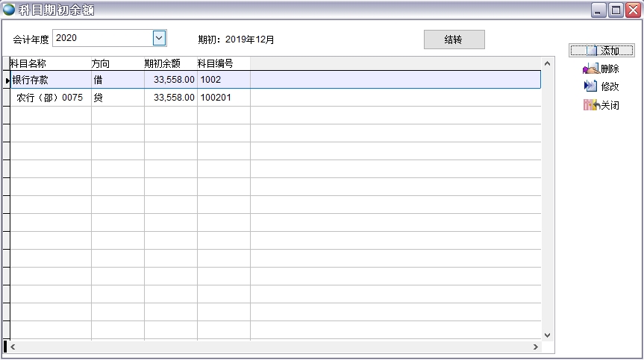Image resolution: width=644 pixels, height=360 pixels.
Task: Maximize the 科目期初余额 window
Action: pyautogui.click(x=616, y=10)
